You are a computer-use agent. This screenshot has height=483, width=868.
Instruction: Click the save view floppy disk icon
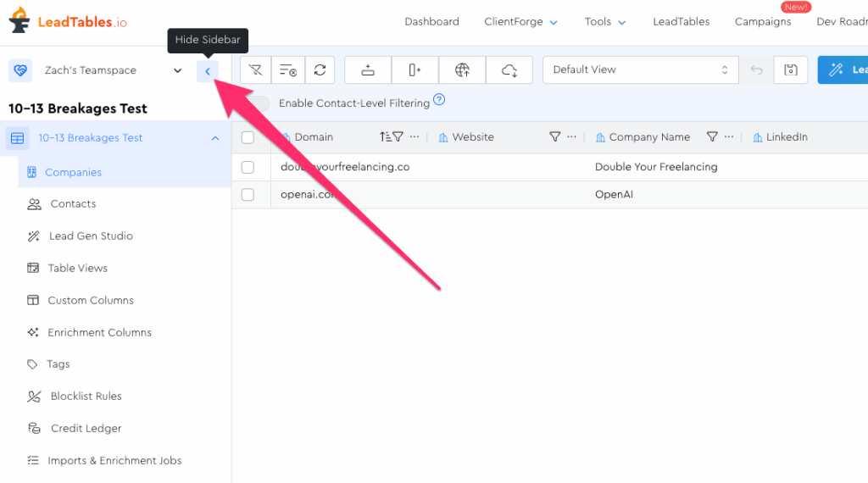(791, 70)
